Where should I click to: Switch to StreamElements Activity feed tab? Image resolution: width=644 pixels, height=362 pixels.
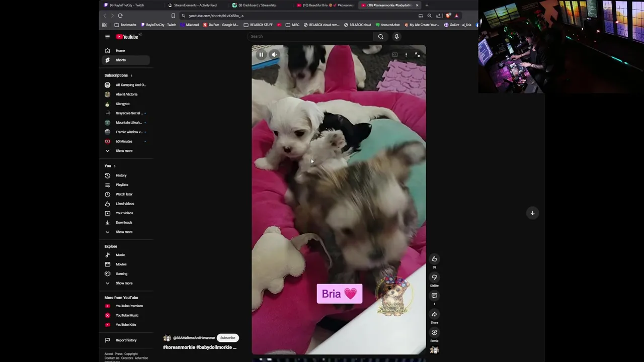pos(195,5)
